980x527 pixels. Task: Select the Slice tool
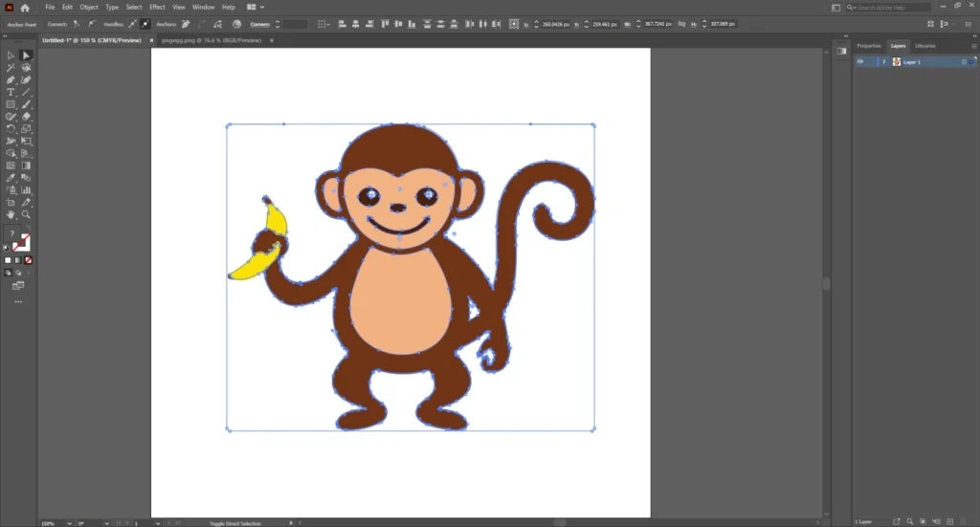26,203
